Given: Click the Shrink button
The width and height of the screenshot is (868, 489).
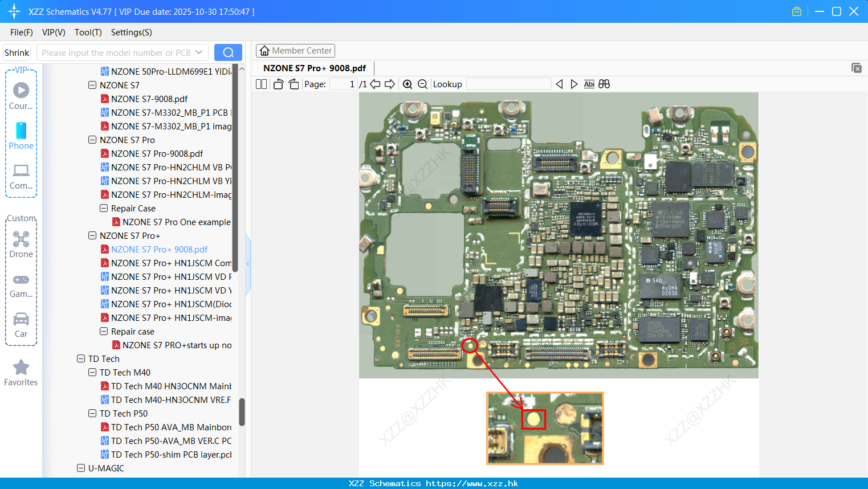Looking at the screenshot, I should tap(17, 52).
